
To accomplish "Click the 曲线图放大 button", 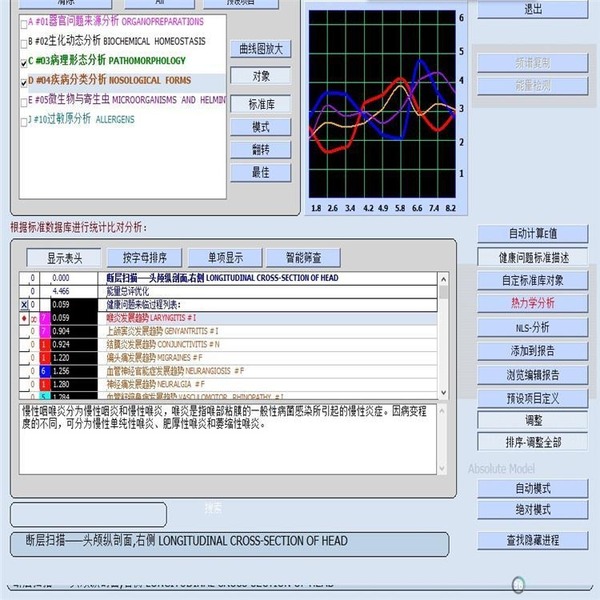I will tap(261, 49).
